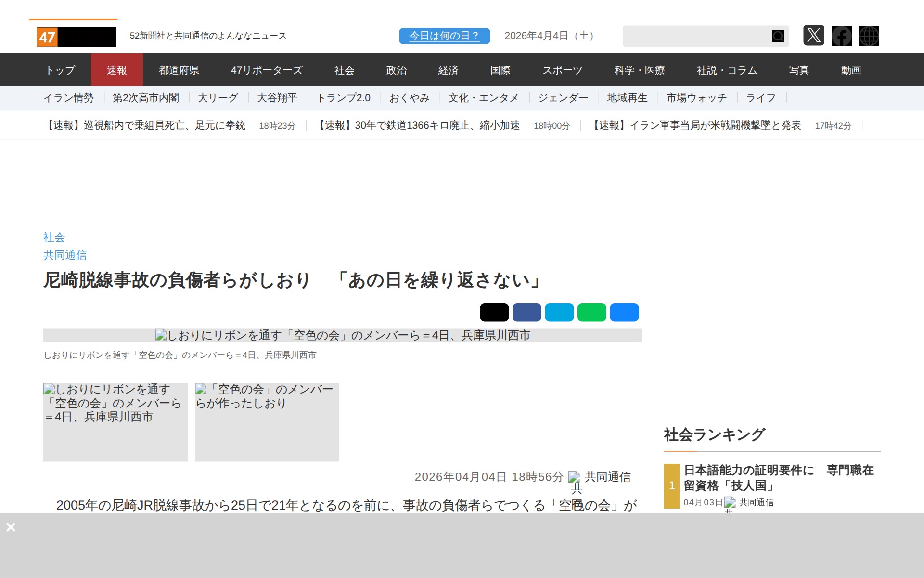The image size is (924, 578).
Task: Share with the rightmost blue share button
Action: click(624, 312)
